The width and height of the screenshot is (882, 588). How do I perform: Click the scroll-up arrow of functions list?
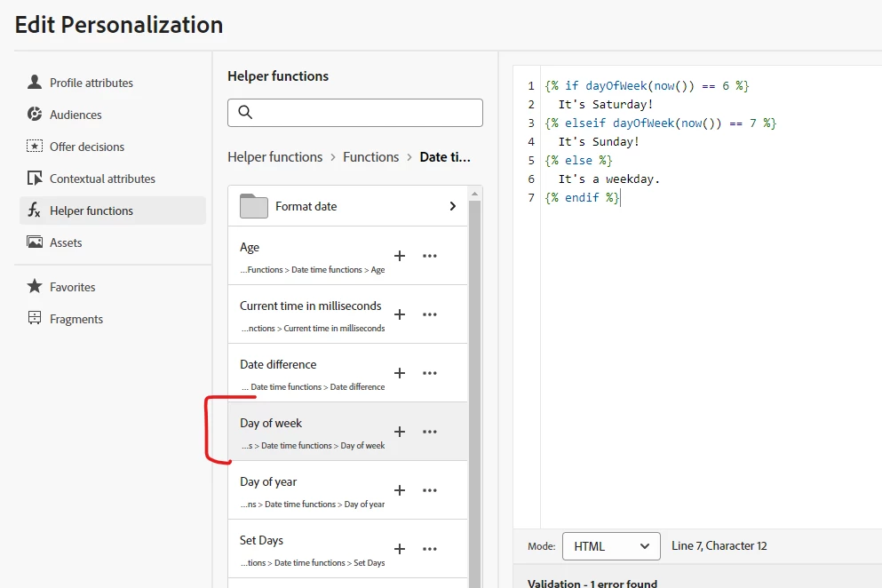[474, 194]
